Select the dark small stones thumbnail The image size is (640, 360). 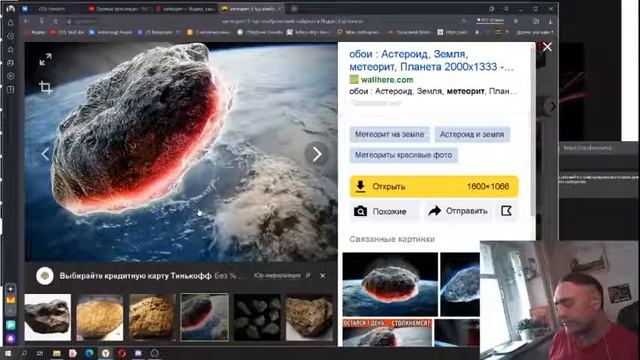tap(257, 317)
